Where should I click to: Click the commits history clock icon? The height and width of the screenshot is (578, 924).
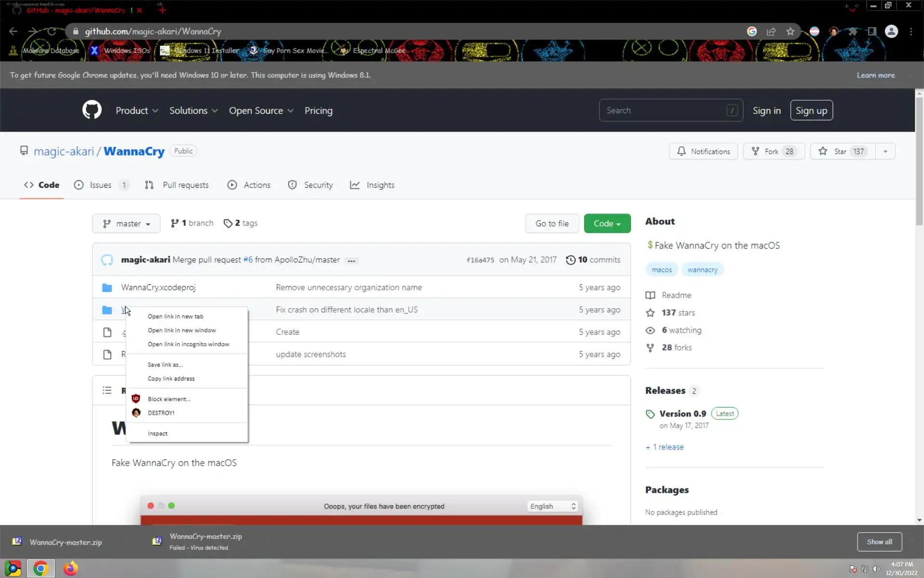coord(570,260)
